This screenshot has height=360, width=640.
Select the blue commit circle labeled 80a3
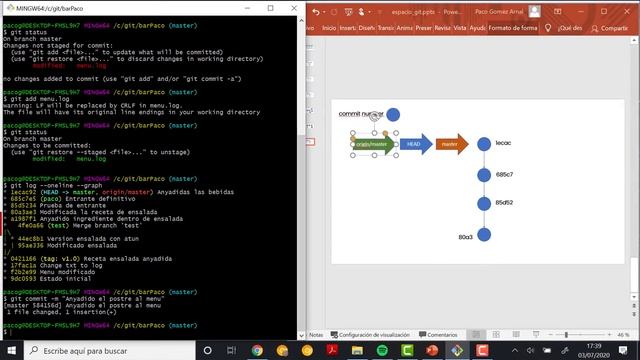coord(484,235)
